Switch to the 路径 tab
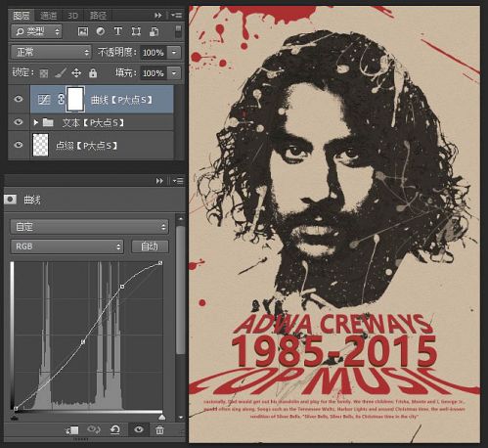The width and height of the screenshot is (488, 448). pyautogui.click(x=98, y=16)
